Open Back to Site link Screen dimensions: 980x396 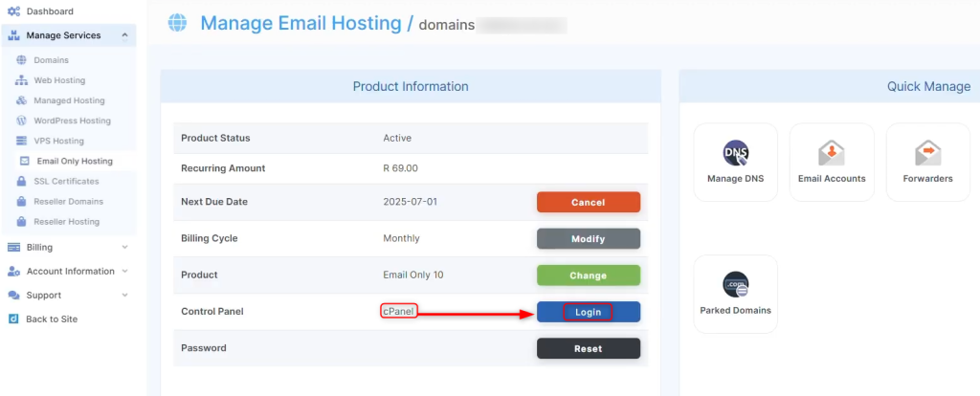tap(52, 319)
